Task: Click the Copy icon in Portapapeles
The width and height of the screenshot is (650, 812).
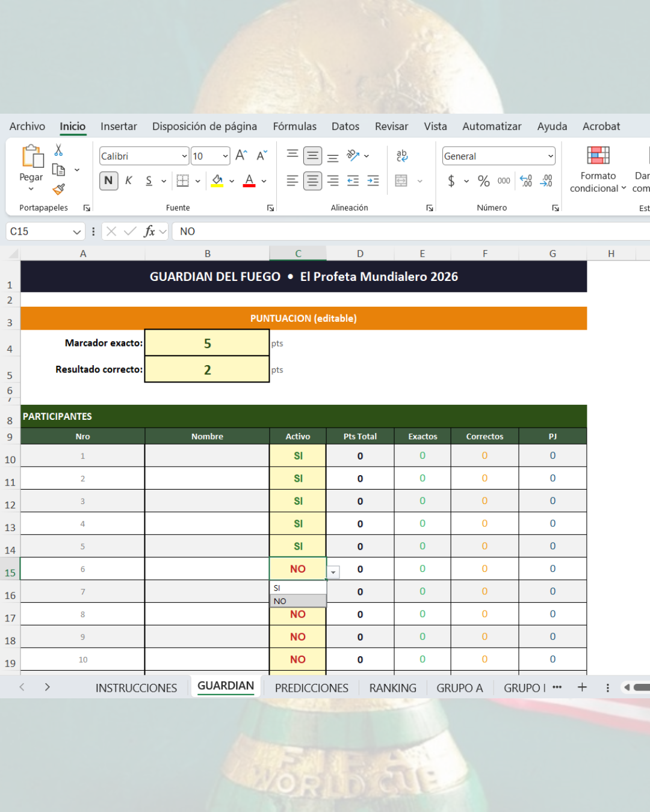Action: click(58, 170)
